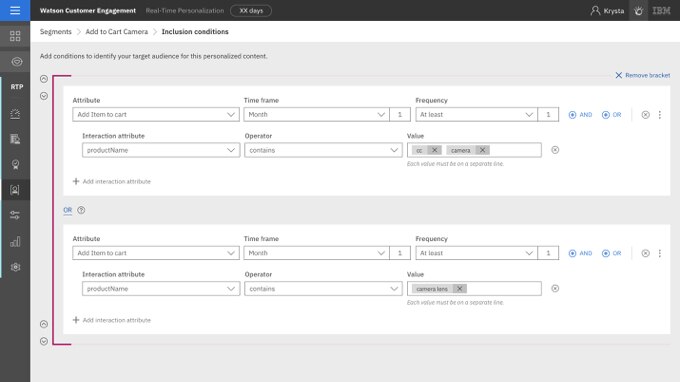Move bottom bracket up with arrow icon
Image resolution: width=680 pixels, height=382 pixels.
tap(44, 324)
